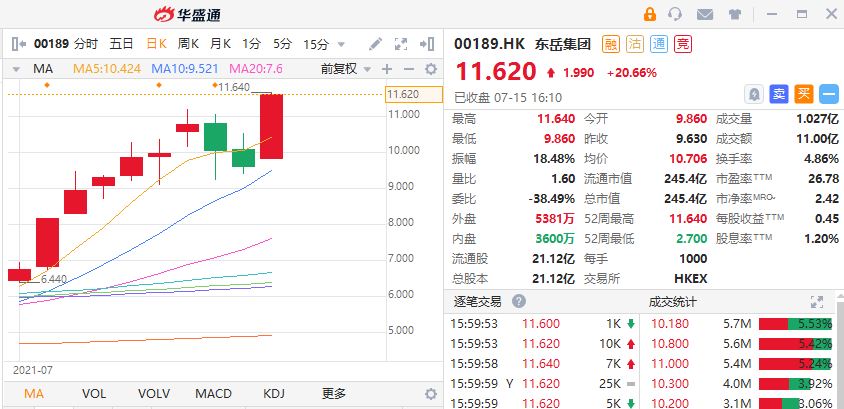Click the blue minus watchlist button
Screen dimensions: 844x409
coord(829,94)
